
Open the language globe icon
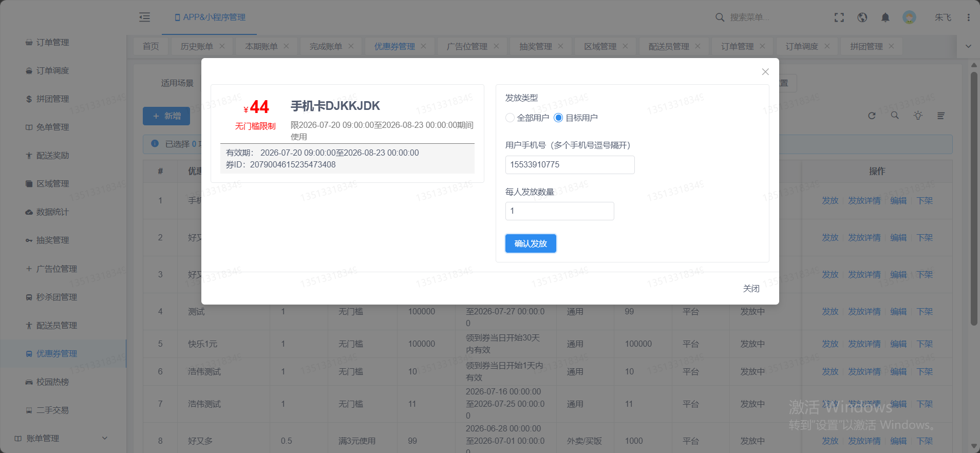tap(862, 17)
